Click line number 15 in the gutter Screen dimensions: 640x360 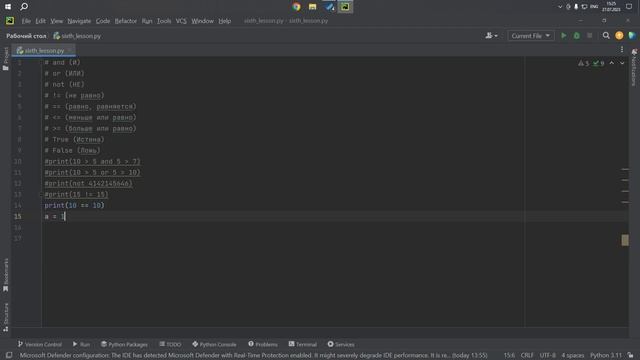(18, 216)
